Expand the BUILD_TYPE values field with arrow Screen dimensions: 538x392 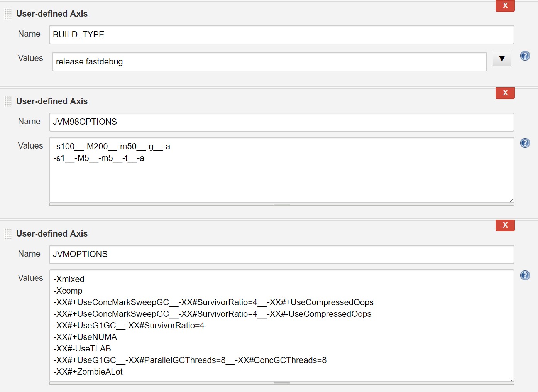pos(502,59)
